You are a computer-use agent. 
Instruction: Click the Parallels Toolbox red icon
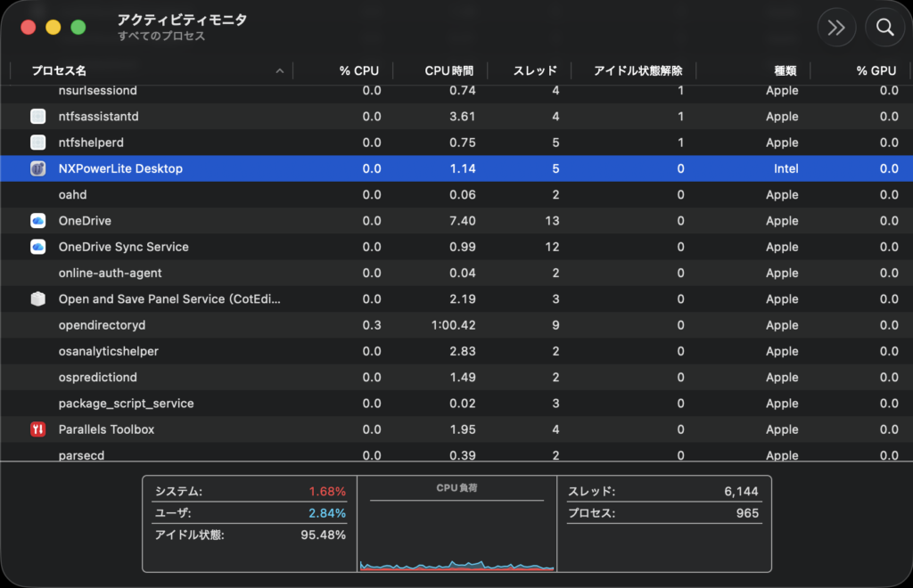pos(37,429)
